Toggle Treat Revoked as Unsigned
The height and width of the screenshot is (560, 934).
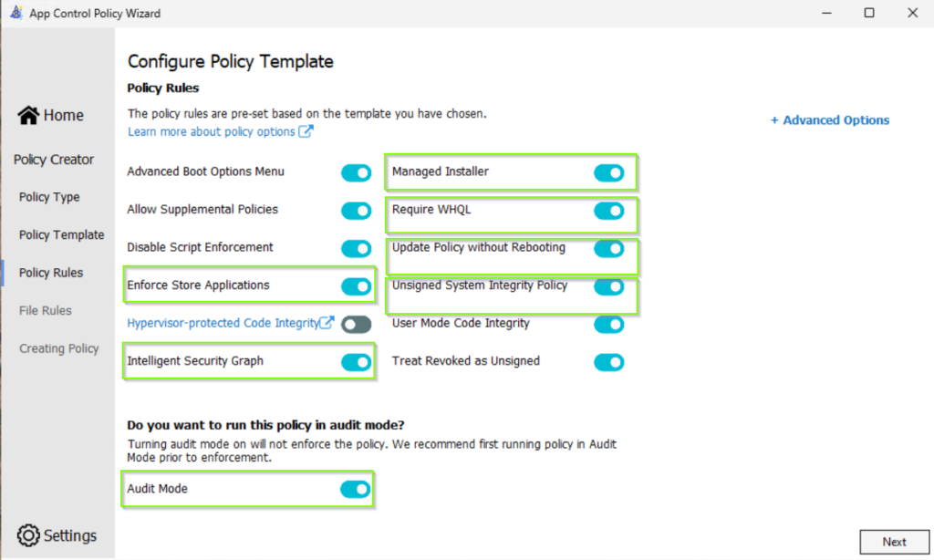(x=608, y=362)
